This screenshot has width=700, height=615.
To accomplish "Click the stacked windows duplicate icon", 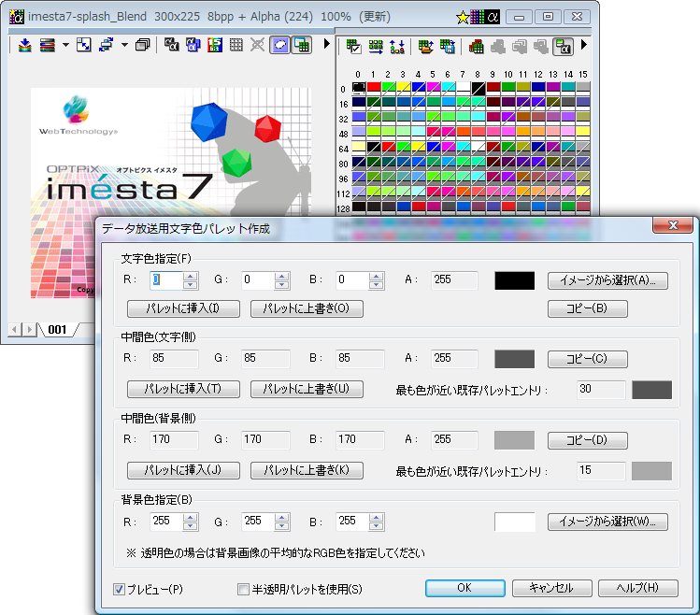I will pos(142,45).
